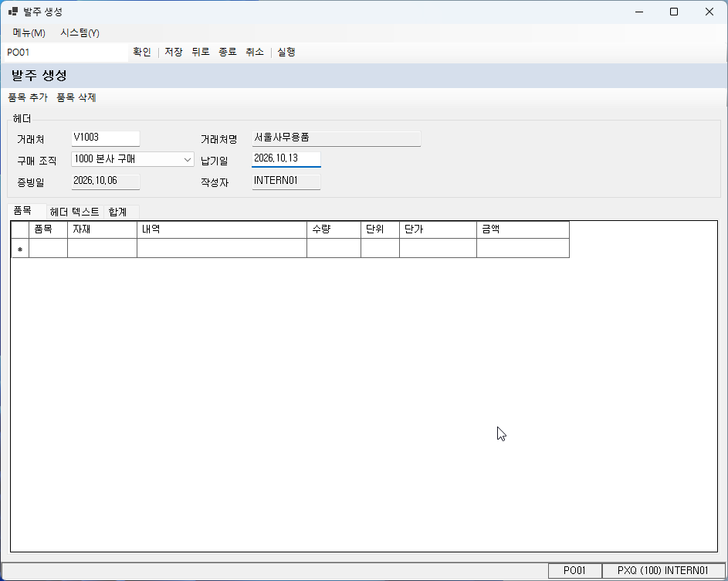
Task: Open the 시스템(Y) menu
Action: click(x=80, y=33)
